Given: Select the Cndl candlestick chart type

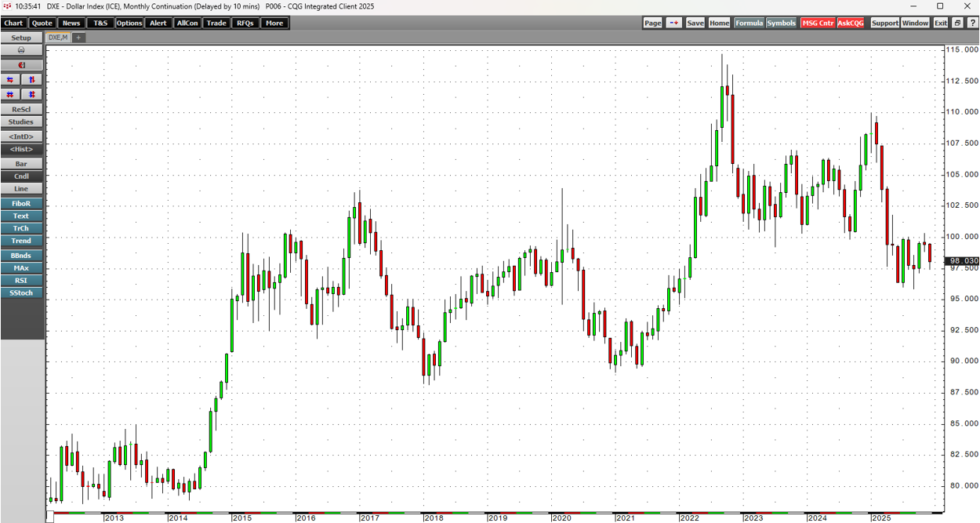Looking at the screenshot, I should pos(21,176).
